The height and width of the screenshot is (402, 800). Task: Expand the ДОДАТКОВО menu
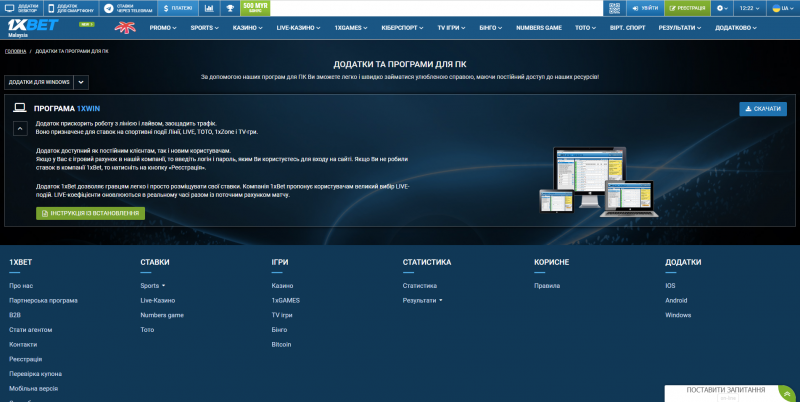(x=736, y=28)
